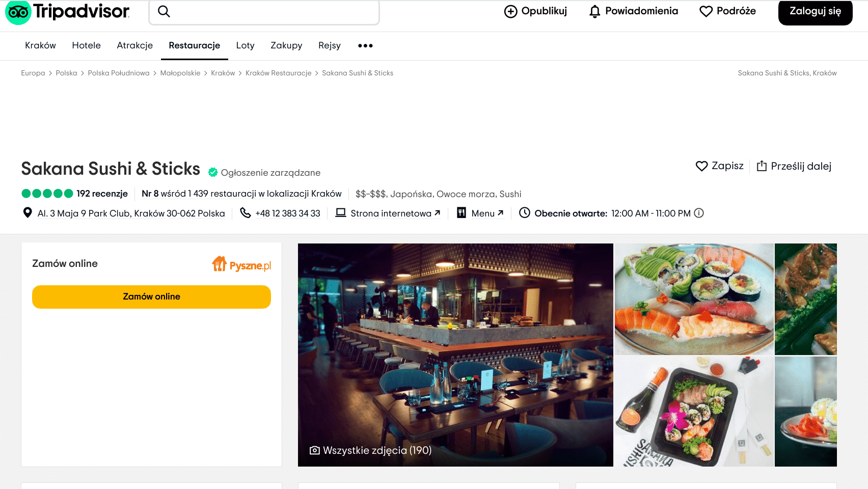Image resolution: width=868 pixels, height=489 pixels.
Task: Click the Kraków Restauracje breadcrumb
Action: click(x=278, y=73)
